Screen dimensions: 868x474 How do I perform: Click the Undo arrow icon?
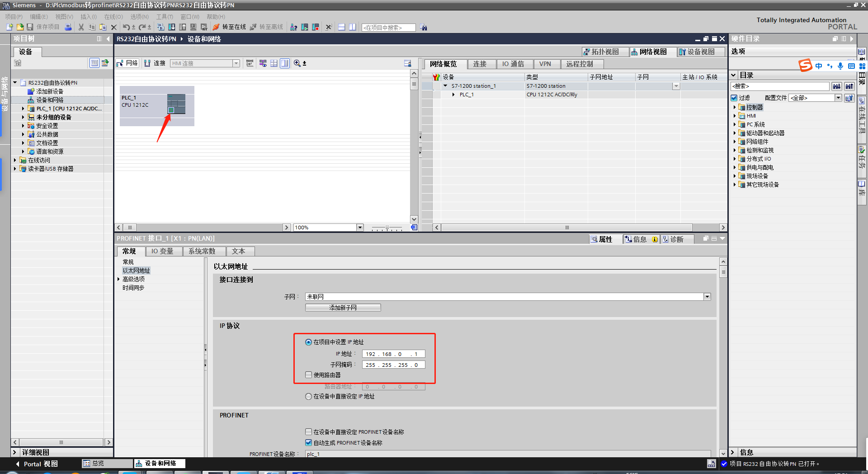[126, 27]
